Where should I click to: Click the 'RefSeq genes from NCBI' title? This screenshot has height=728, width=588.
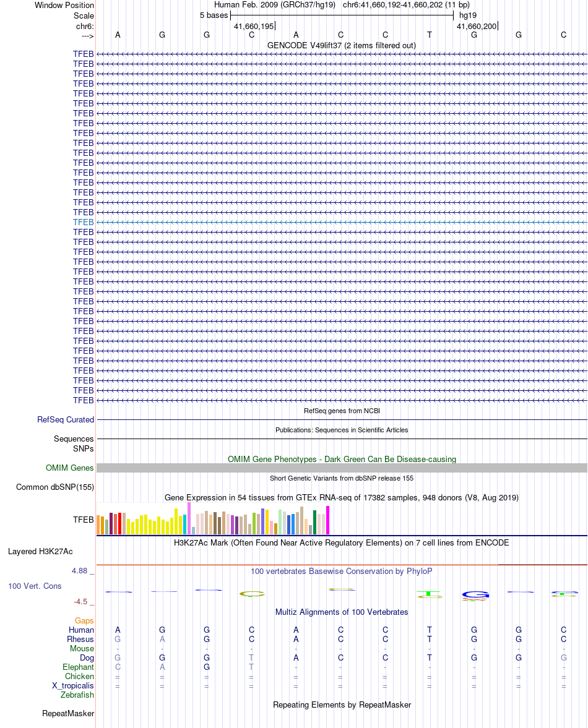342,411
